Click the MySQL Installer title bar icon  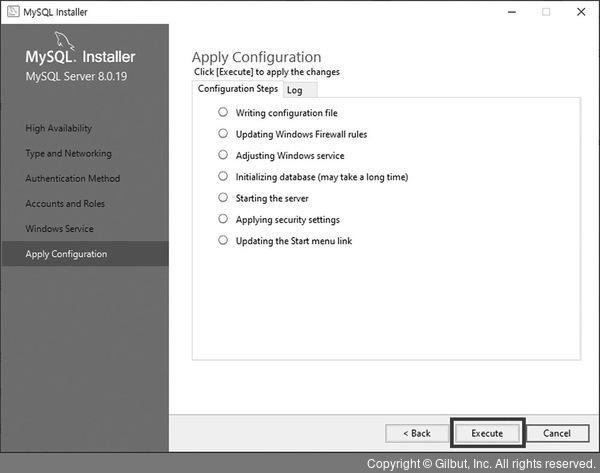pyautogui.click(x=13, y=11)
